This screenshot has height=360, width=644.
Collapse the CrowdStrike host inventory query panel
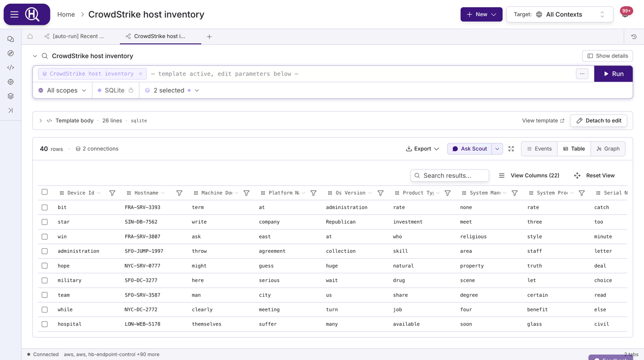click(x=35, y=56)
